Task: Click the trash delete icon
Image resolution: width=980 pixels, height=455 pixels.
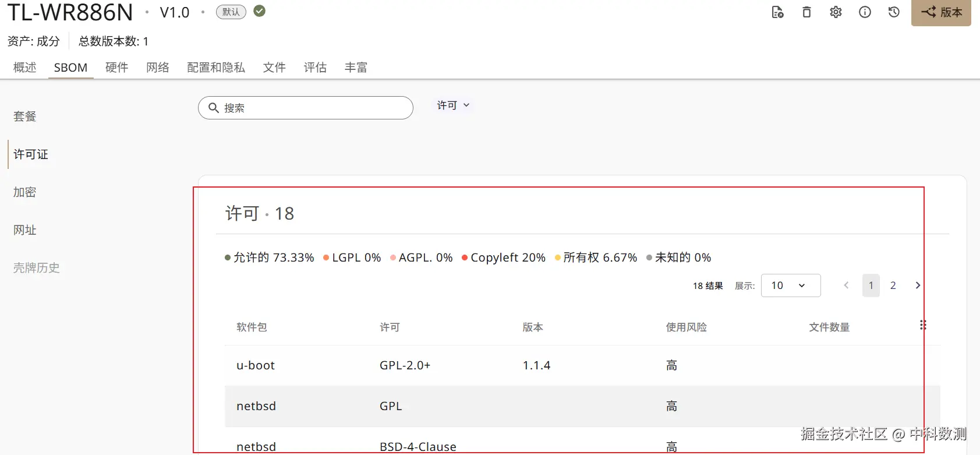Action: tap(806, 12)
